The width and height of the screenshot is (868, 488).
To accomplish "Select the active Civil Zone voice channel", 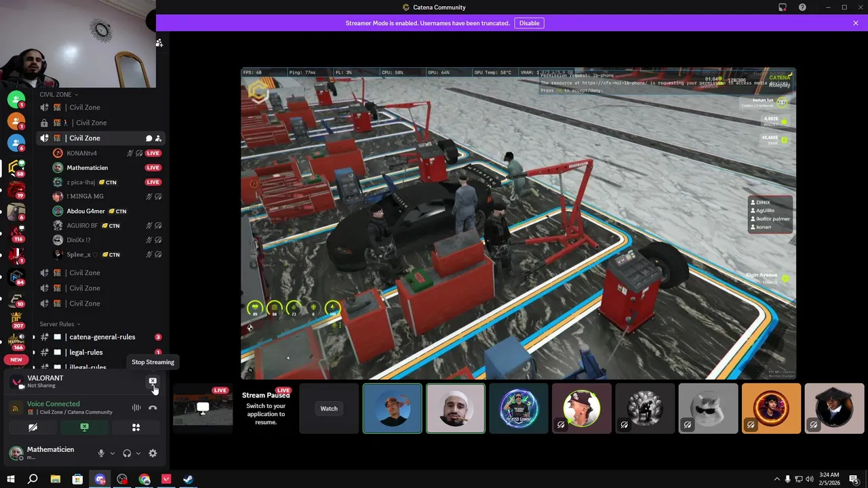I will (100, 138).
